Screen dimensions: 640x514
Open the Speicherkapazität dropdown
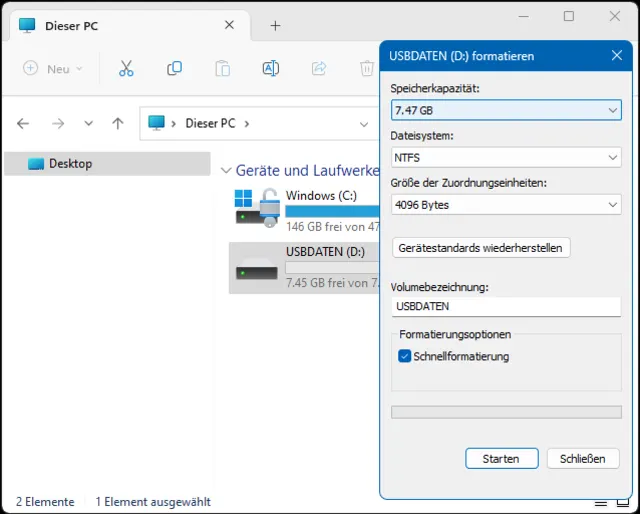point(506,109)
